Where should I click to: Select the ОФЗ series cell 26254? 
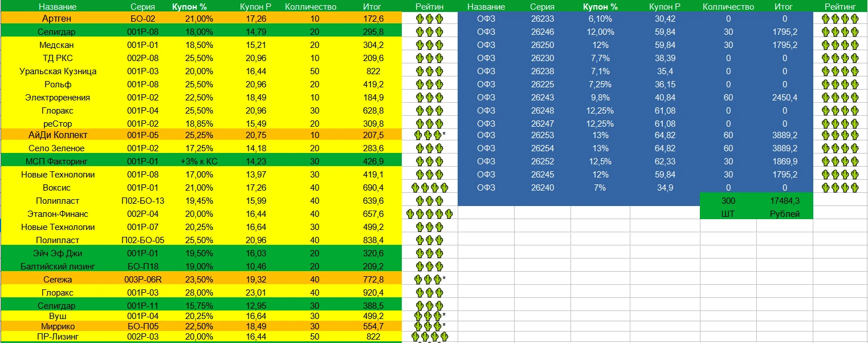click(543, 148)
